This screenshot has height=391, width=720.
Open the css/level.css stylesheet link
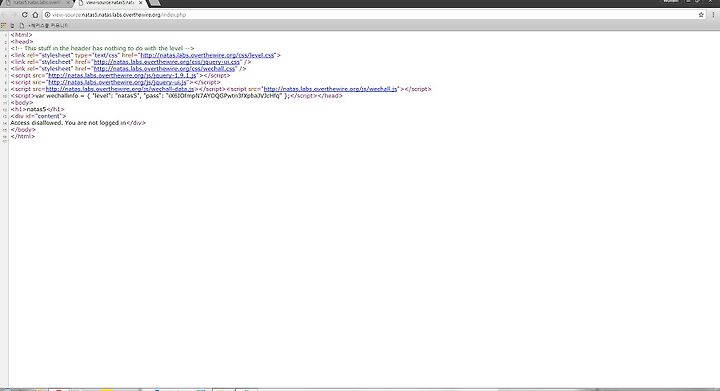point(207,55)
